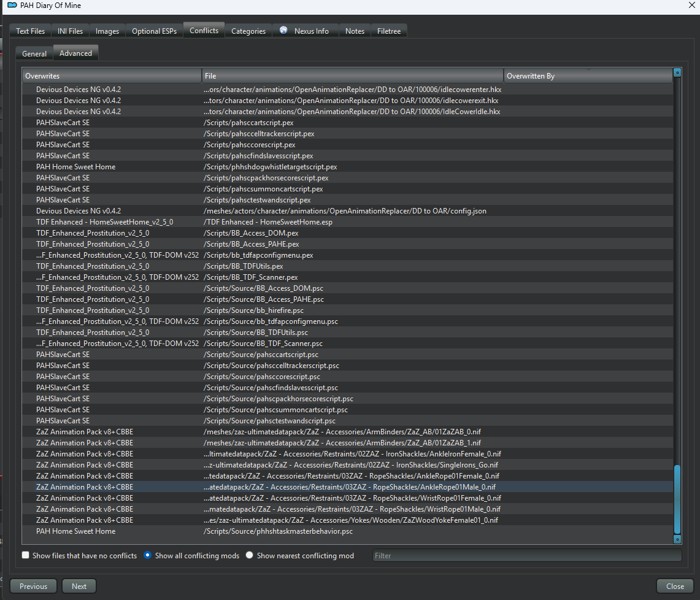Select /Scripts/pahsccelltrackerscript.pex row
This screenshot has height=600, width=700.
coord(348,134)
